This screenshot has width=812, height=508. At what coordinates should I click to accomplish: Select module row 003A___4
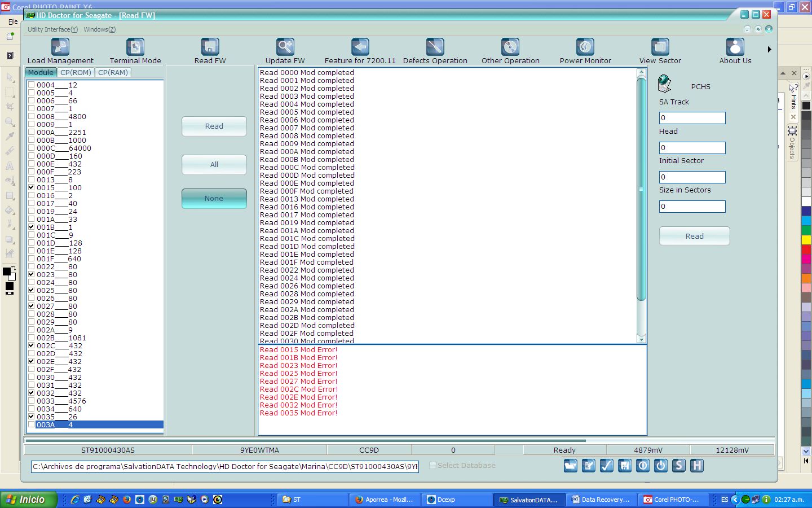tap(99, 424)
